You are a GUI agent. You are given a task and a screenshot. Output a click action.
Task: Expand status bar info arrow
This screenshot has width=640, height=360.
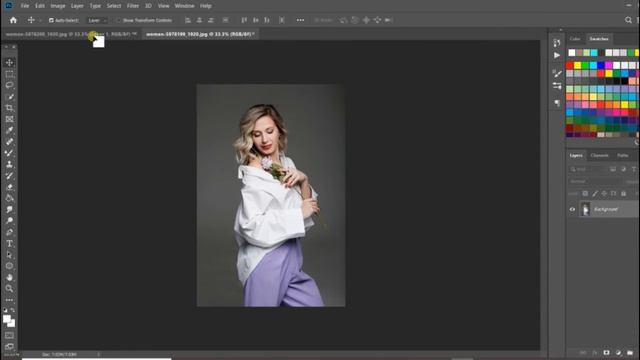[x=98, y=354]
